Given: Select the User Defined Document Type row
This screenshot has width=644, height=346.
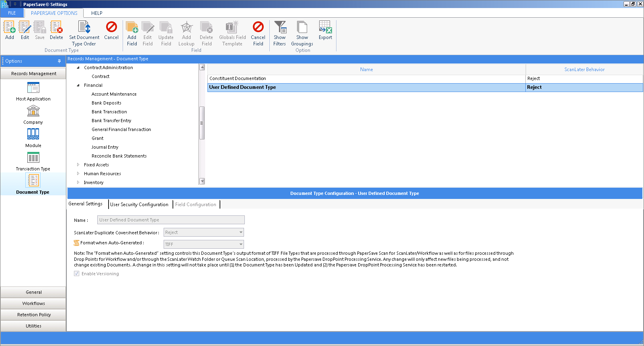Looking at the screenshot, I should [x=425, y=87].
